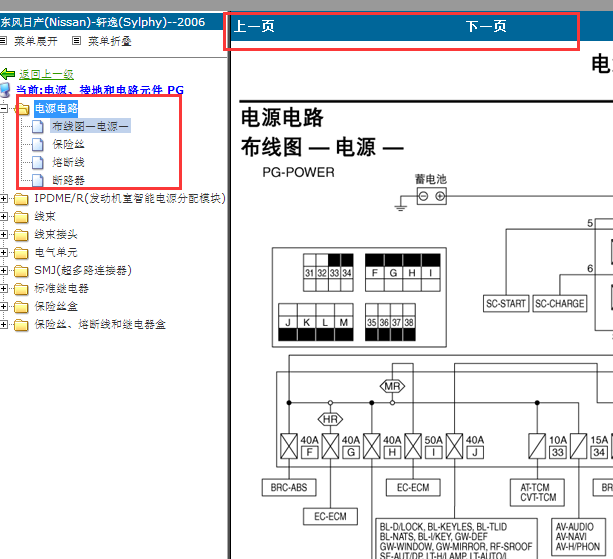Open the 熔断线 page
This screenshot has height=559, width=613.
click(68, 162)
